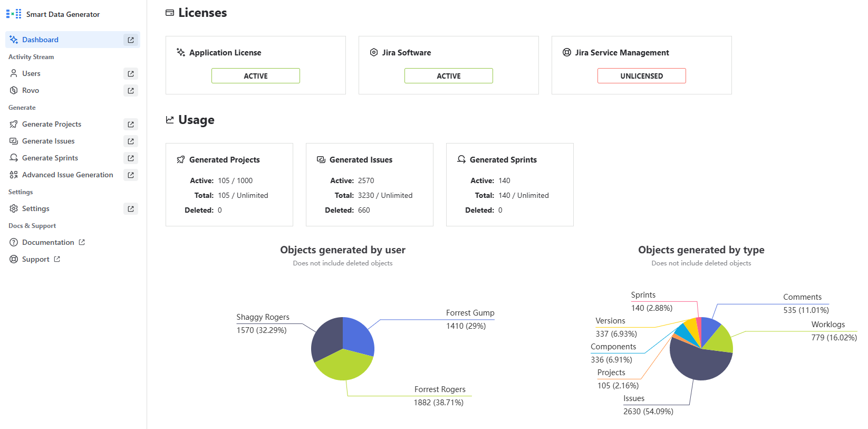The image size is (868, 429).
Task: Navigate to Generate Sprints
Action: click(x=73, y=158)
